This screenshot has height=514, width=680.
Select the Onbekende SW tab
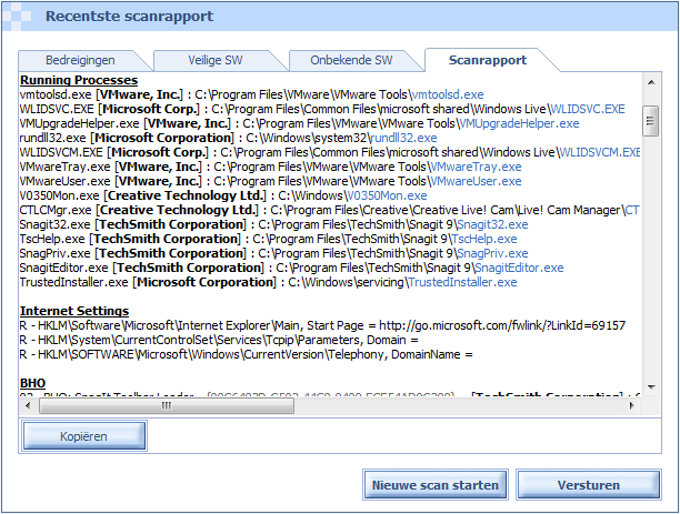tap(351, 60)
